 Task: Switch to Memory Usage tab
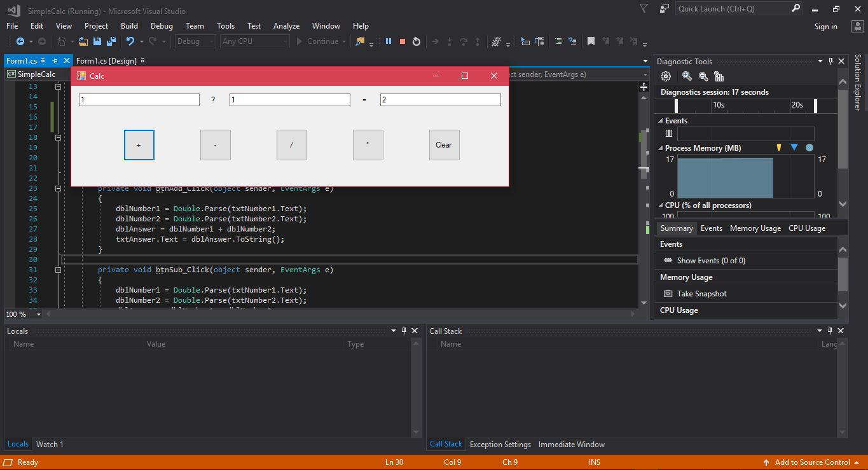[x=755, y=228]
